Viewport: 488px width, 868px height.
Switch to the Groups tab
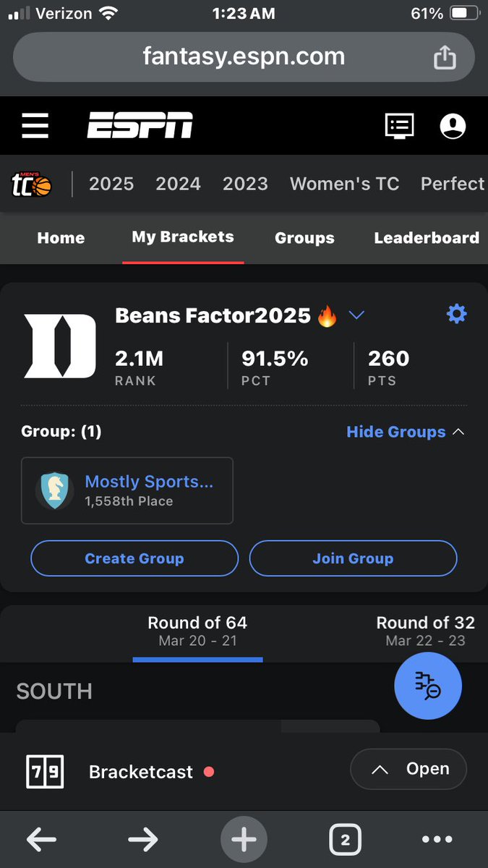point(304,238)
